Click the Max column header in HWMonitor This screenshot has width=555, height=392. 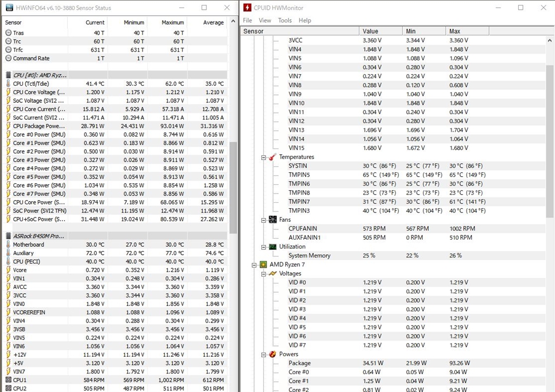point(467,31)
